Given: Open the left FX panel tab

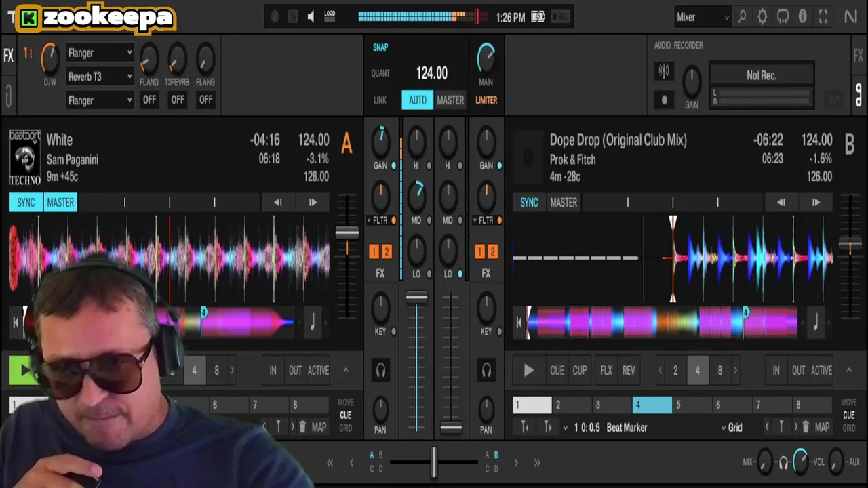Looking at the screenshot, I should [x=8, y=56].
